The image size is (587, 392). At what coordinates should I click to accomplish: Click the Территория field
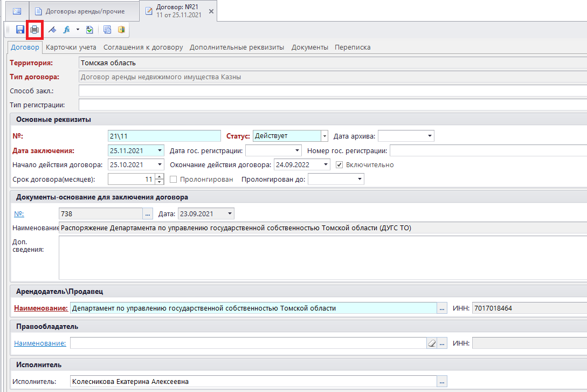click(x=333, y=63)
